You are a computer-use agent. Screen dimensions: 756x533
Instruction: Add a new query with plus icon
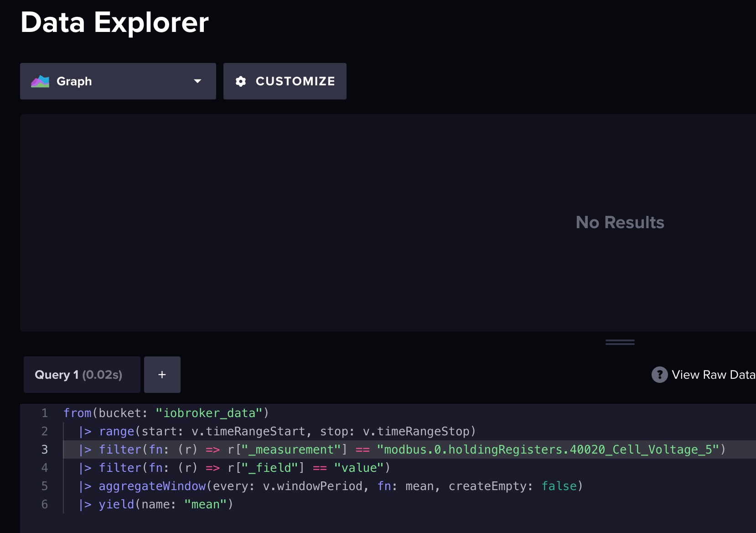(x=162, y=375)
